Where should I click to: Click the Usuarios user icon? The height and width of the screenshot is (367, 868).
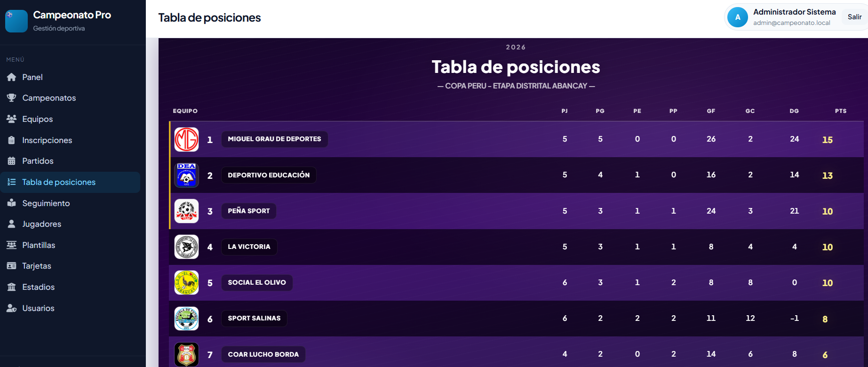[12, 308]
